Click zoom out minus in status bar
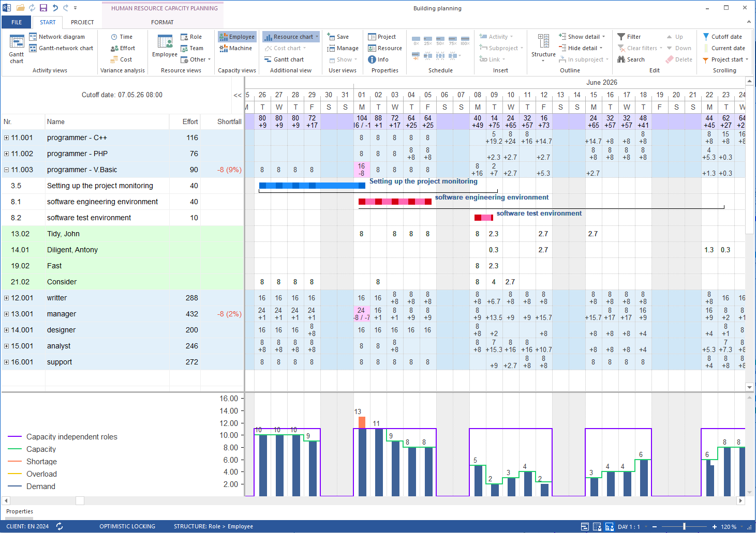Screen dimensions: 756x533 tap(655, 527)
